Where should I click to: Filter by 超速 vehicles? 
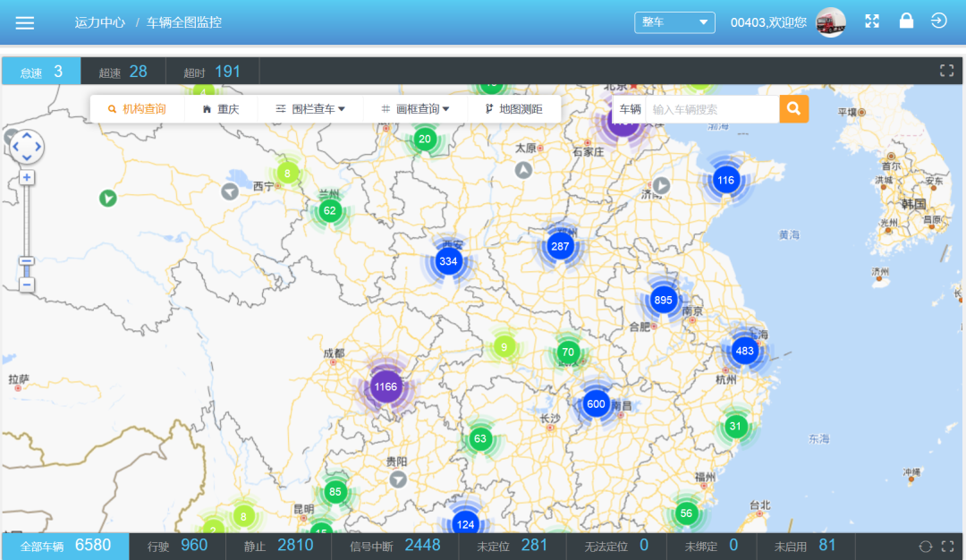(x=123, y=72)
